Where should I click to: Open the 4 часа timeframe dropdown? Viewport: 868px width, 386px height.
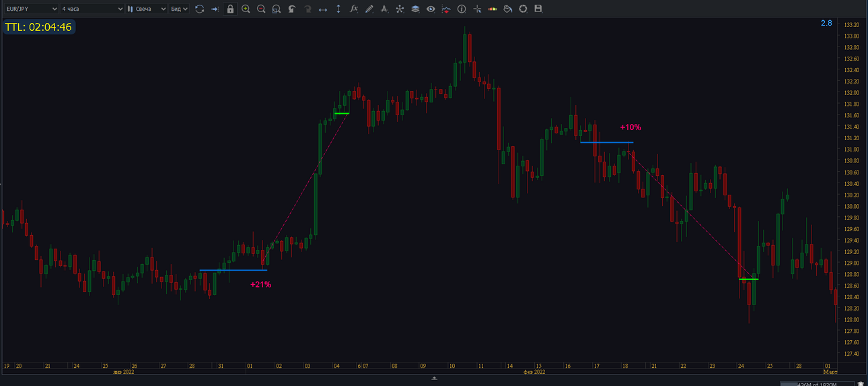pyautogui.click(x=92, y=9)
